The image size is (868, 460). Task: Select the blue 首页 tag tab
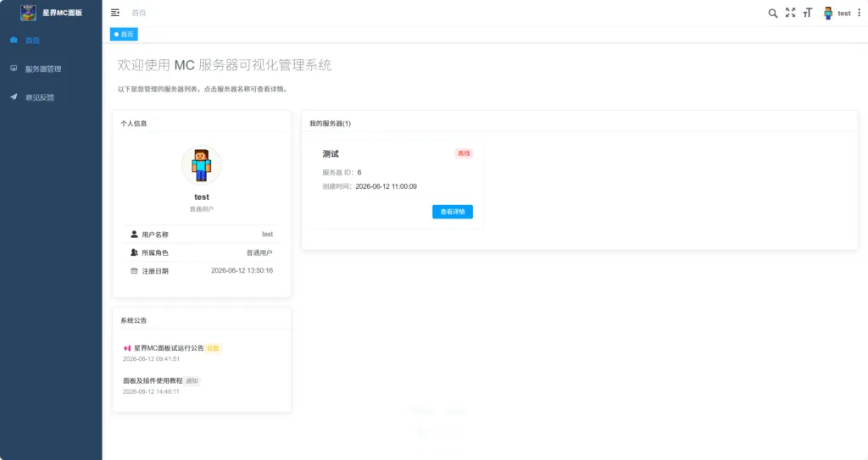124,35
